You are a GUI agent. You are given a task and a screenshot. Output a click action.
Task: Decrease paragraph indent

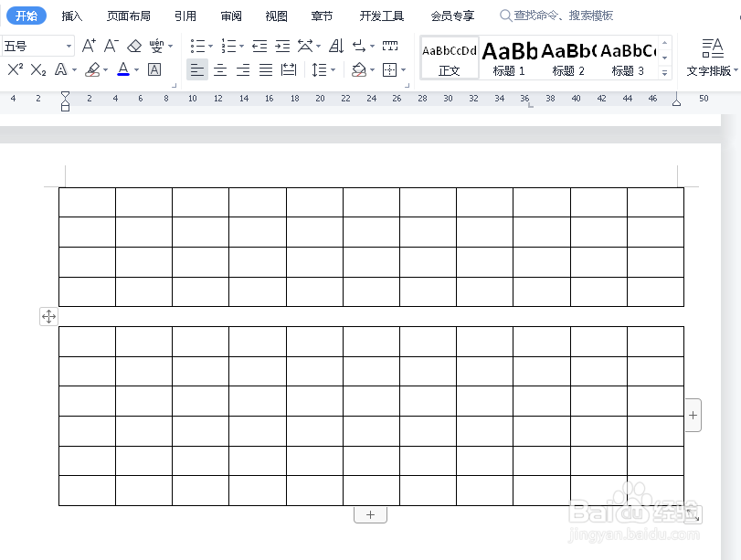point(259,46)
